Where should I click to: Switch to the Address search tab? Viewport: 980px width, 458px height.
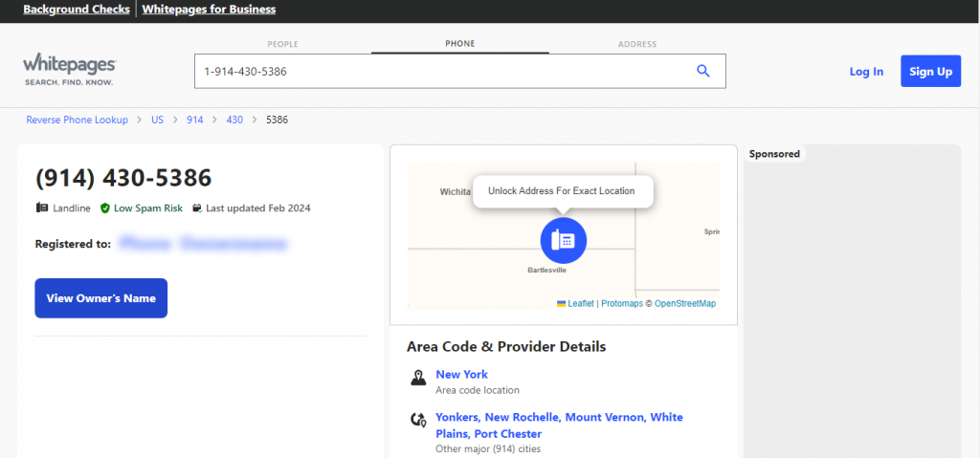(636, 44)
